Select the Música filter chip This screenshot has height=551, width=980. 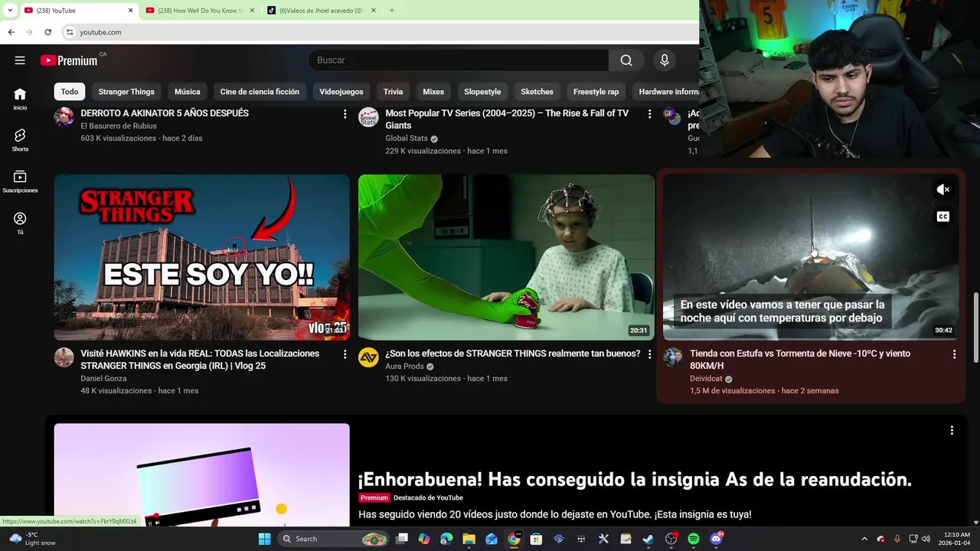pyautogui.click(x=187, y=92)
